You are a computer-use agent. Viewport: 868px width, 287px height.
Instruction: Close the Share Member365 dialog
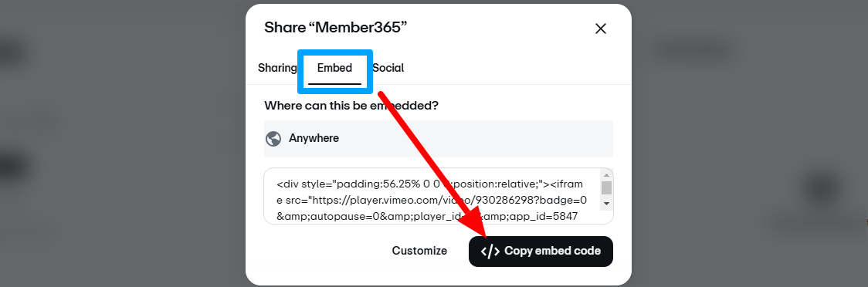pyautogui.click(x=601, y=29)
